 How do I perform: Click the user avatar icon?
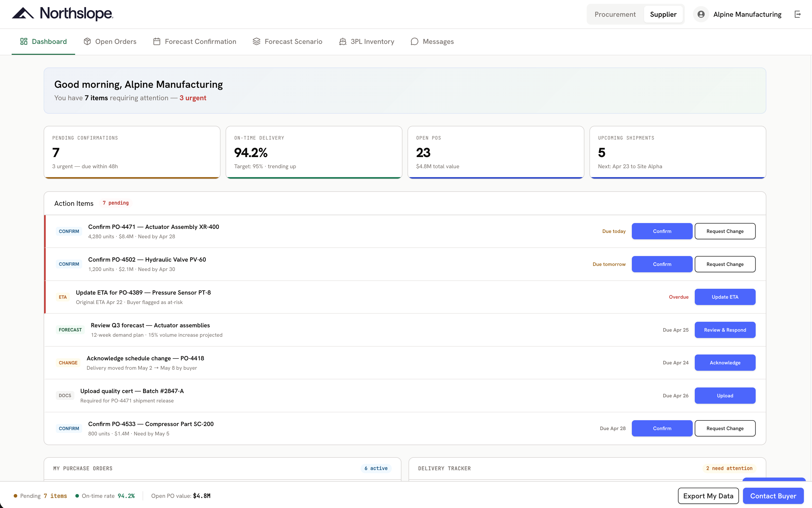[x=701, y=14]
